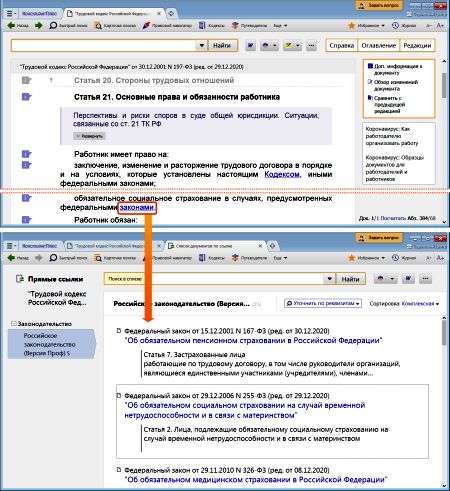Screen dimensions: 450x491
Task: Open list search dropdown arrow in lower window
Action: (x=329, y=279)
